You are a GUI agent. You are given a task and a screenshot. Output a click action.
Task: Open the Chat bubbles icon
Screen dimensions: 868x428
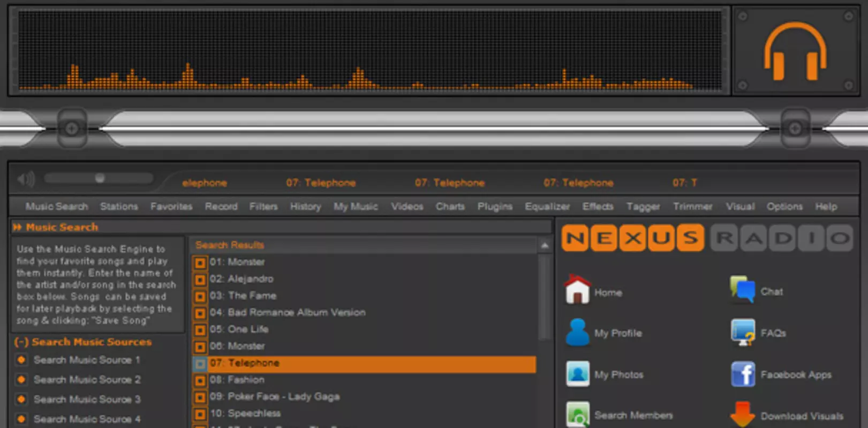743,289
